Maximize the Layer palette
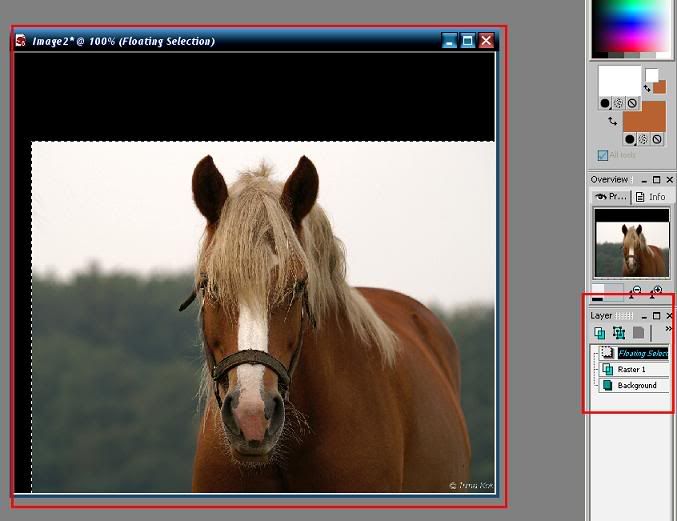The width and height of the screenshot is (677, 521). [x=657, y=316]
